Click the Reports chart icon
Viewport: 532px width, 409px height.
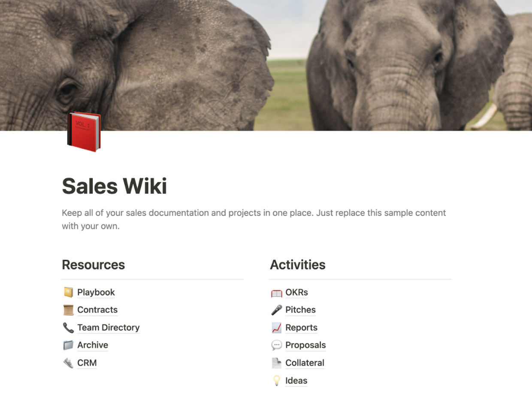click(x=277, y=328)
